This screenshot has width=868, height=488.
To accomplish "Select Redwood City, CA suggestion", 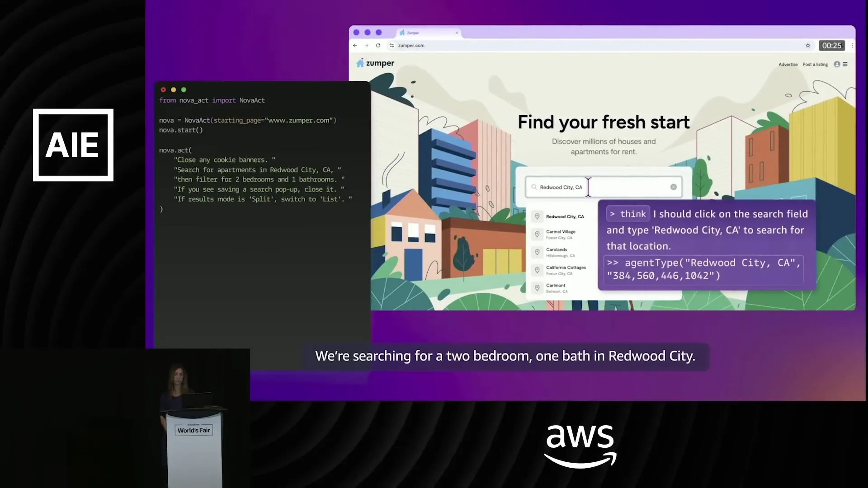I will (x=565, y=217).
